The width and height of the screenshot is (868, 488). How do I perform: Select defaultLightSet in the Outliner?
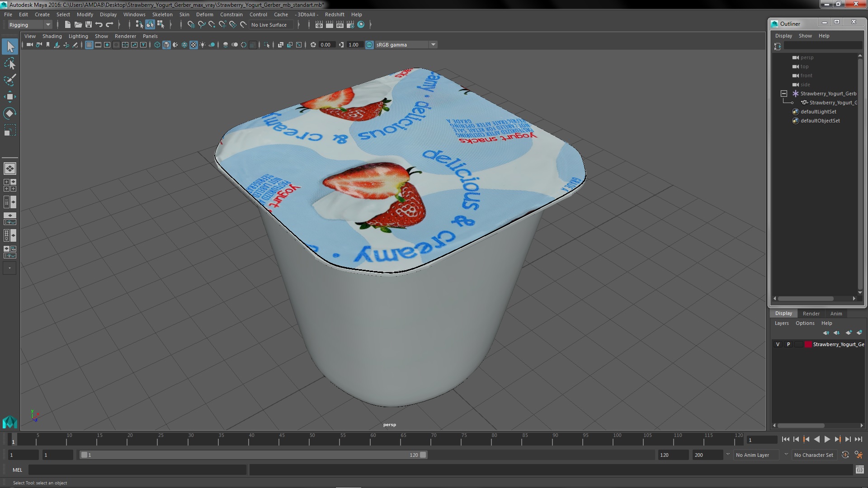(x=818, y=112)
